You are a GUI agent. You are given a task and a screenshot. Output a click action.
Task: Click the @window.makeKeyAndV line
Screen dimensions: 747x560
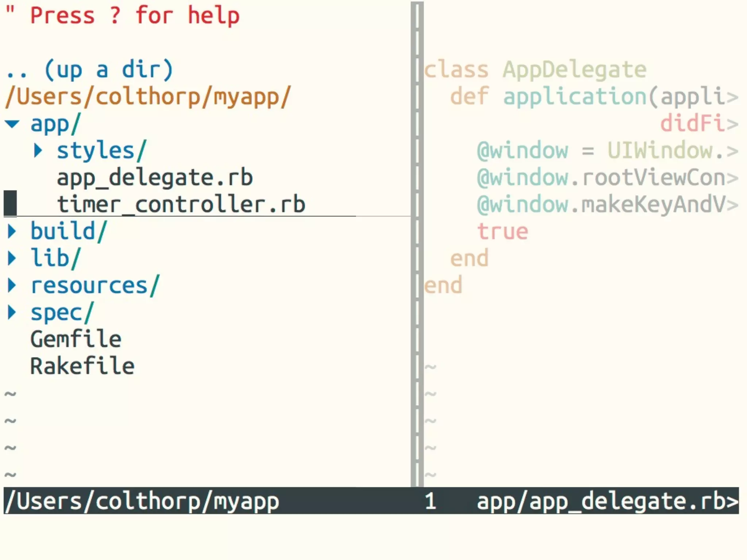[602, 204]
